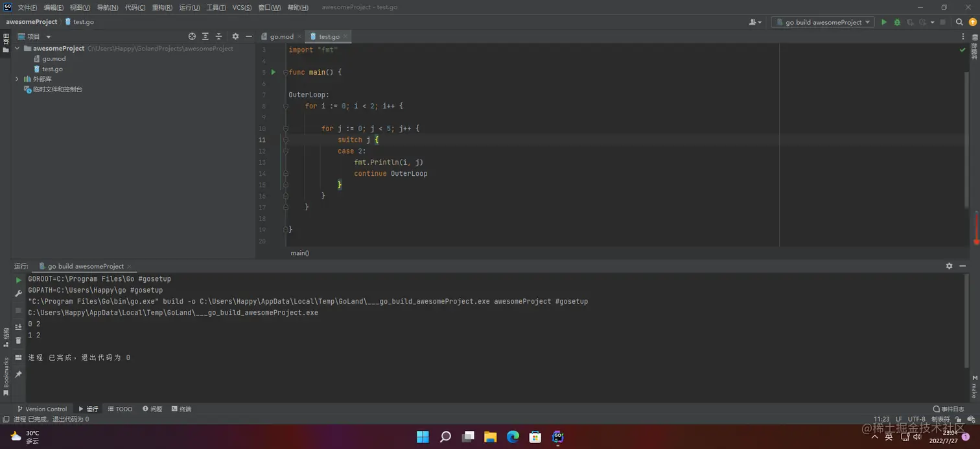Hide the project panel with minus icon

click(248, 36)
